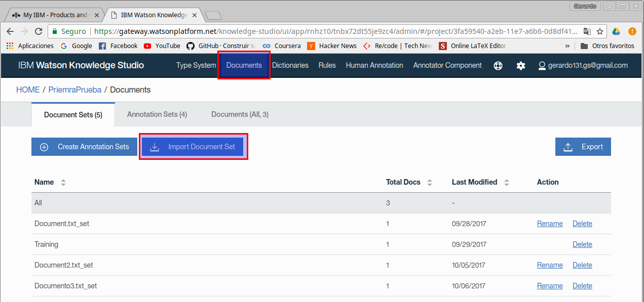Viewport: 644px width, 302px height.
Task: Open the Otros favoritos folder
Action: pos(608,46)
